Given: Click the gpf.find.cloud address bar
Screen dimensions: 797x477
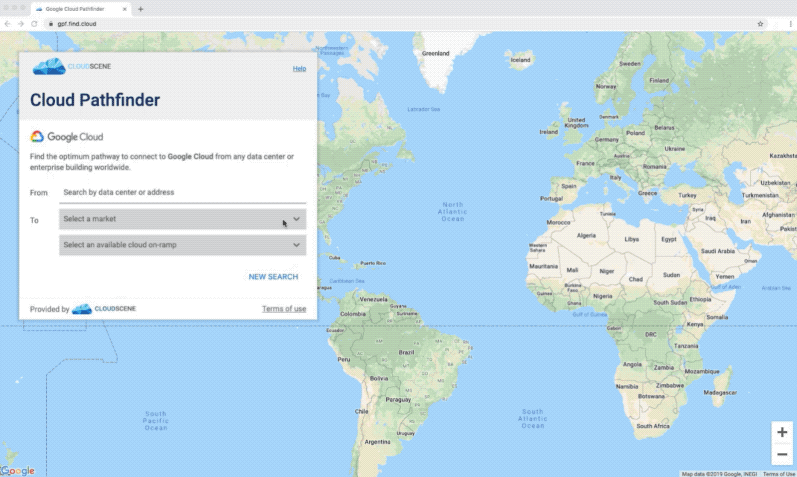Looking at the screenshot, I should (402, 24).
